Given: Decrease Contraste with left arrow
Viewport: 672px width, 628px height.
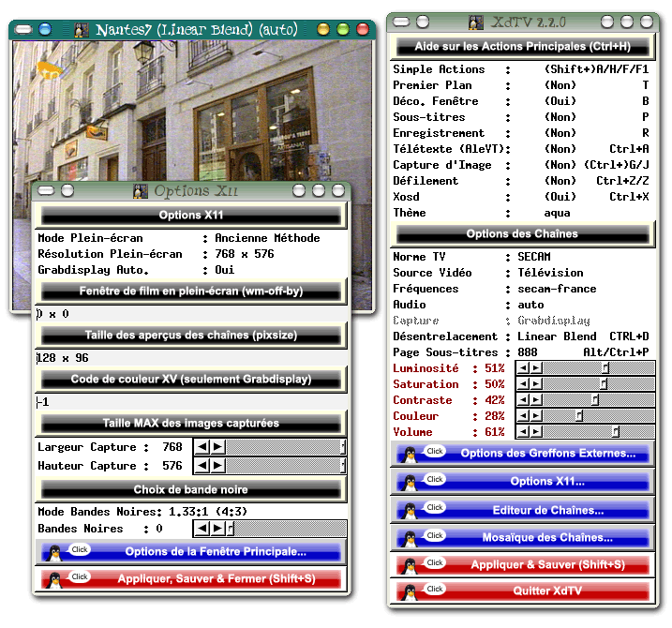Looking at the screenshot, I should coord(524,400).
